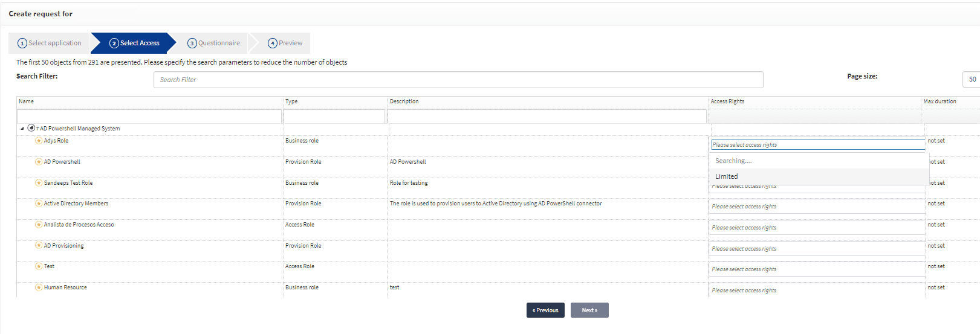The height and width of the screenshot is (334, 980).
Task: Click the icon next to Sandeeps Test Role
Action: tap(39, 183)
